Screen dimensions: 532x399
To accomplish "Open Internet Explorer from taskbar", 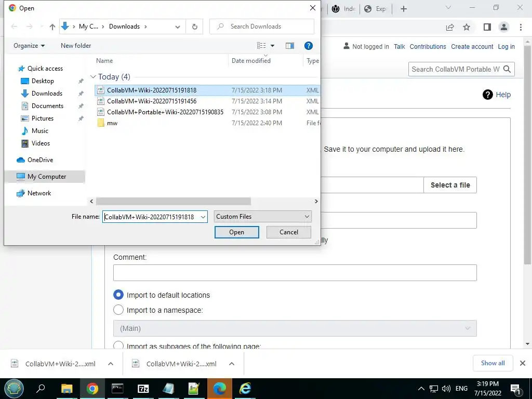I will 245,389.
